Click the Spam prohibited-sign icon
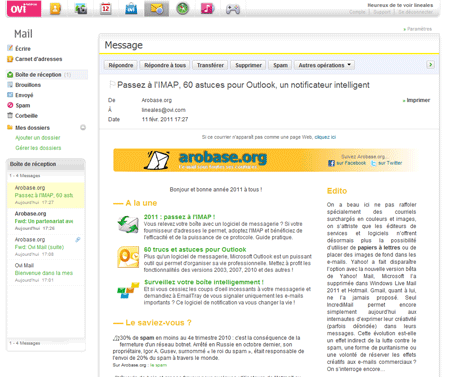 (x=10, y=105)
